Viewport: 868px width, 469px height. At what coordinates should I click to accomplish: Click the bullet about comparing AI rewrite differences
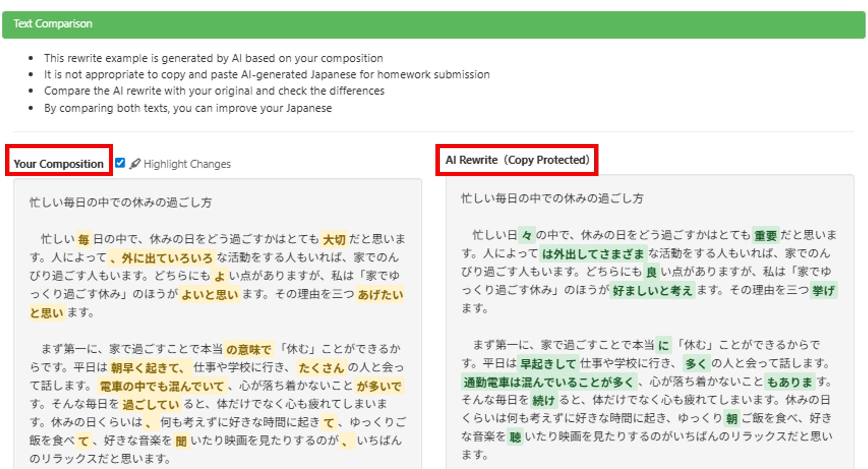[x=214, y=91]
